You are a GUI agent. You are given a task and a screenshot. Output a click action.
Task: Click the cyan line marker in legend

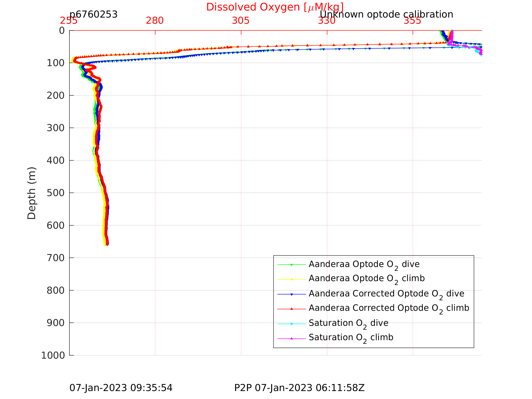(291, 324)
